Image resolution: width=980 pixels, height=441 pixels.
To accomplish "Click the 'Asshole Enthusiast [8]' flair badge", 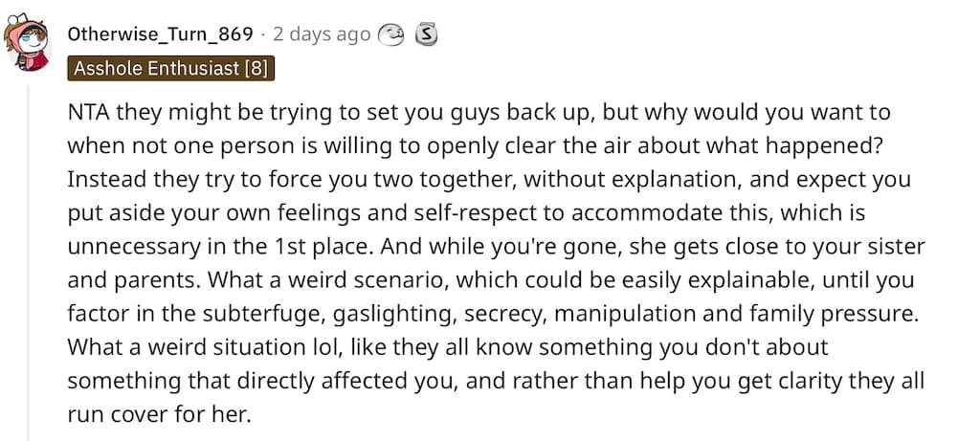I will point(170,69).
